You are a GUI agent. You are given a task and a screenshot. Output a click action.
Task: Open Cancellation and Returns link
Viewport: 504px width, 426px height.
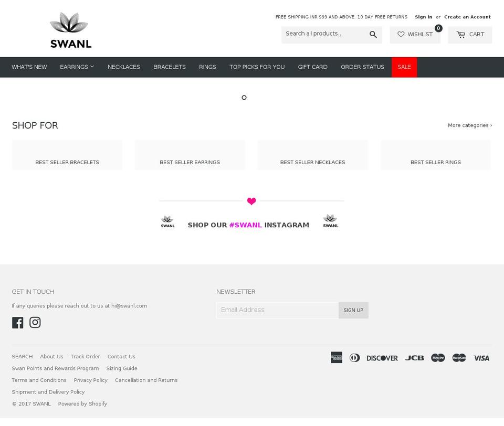146,380
